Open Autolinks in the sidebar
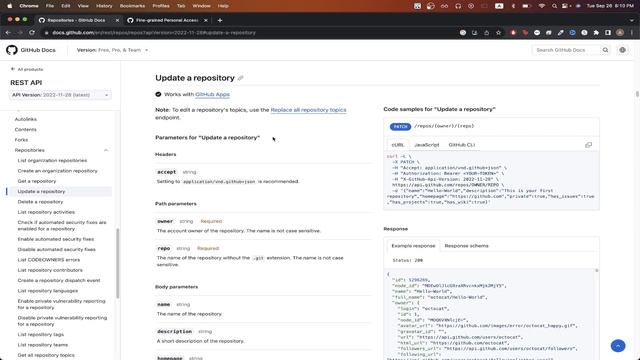This screenshot has width=640, height=360. coord(26,119)
